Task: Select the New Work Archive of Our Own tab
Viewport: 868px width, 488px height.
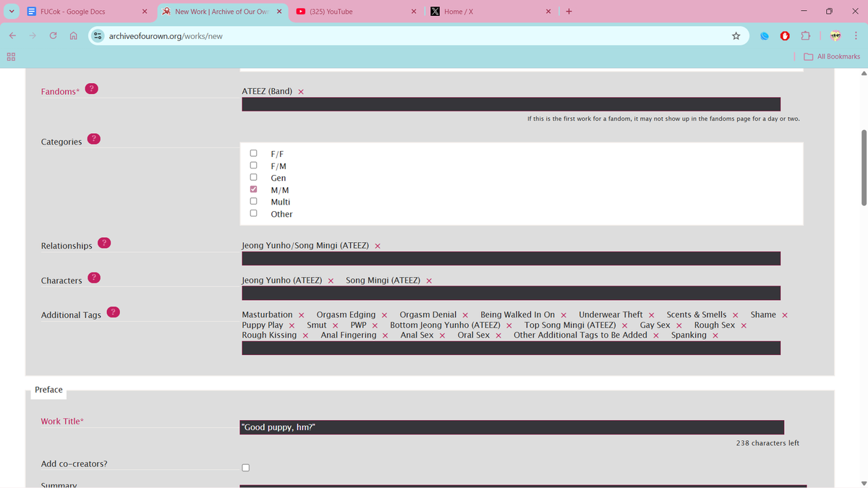Action: point(223,12)
